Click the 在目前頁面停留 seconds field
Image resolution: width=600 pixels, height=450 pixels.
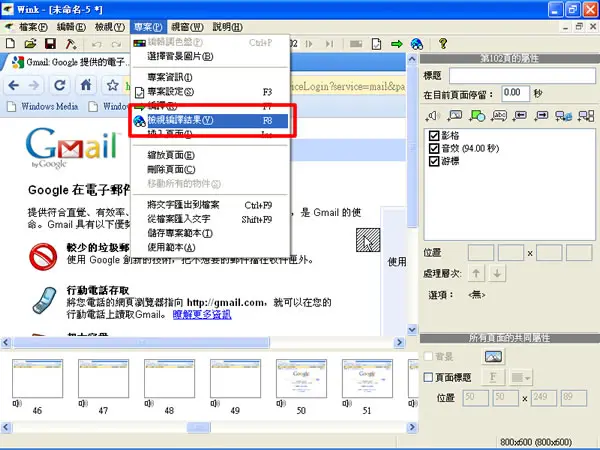point(515,93)
